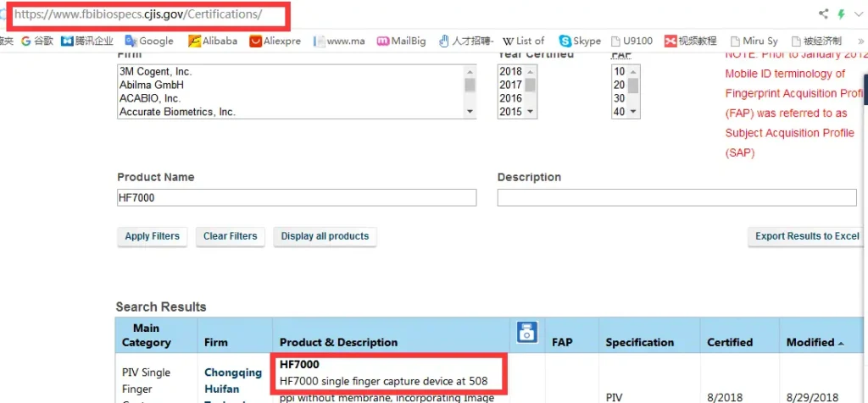Export Results to Excel
868x403 pixels.
click(807, 236)
